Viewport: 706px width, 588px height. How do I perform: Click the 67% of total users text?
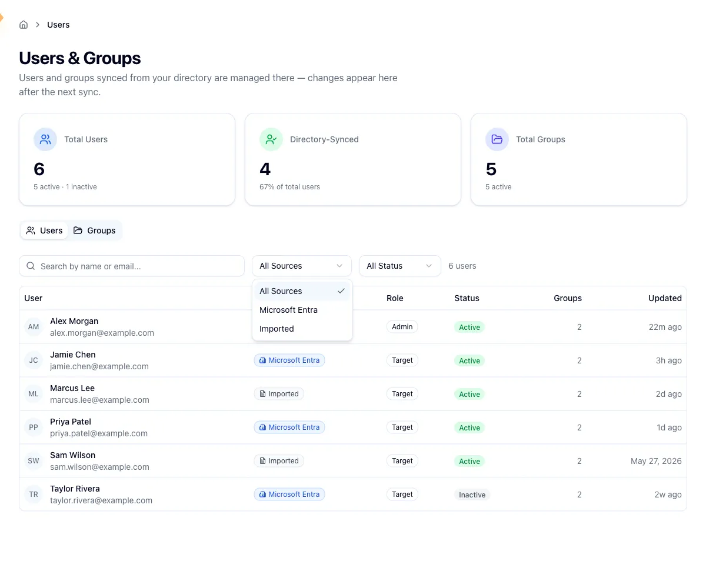[x=290, y=187]
